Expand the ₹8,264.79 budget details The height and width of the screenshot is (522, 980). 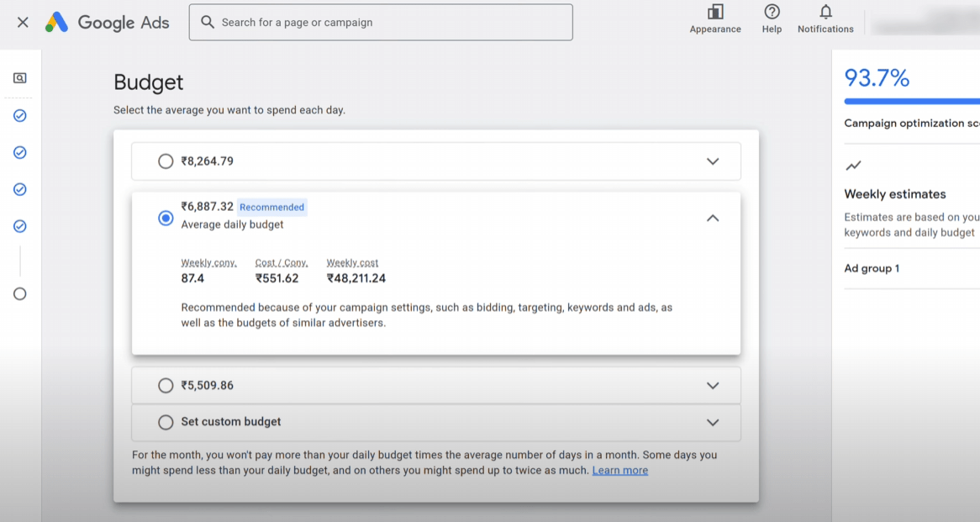point(713,161)
